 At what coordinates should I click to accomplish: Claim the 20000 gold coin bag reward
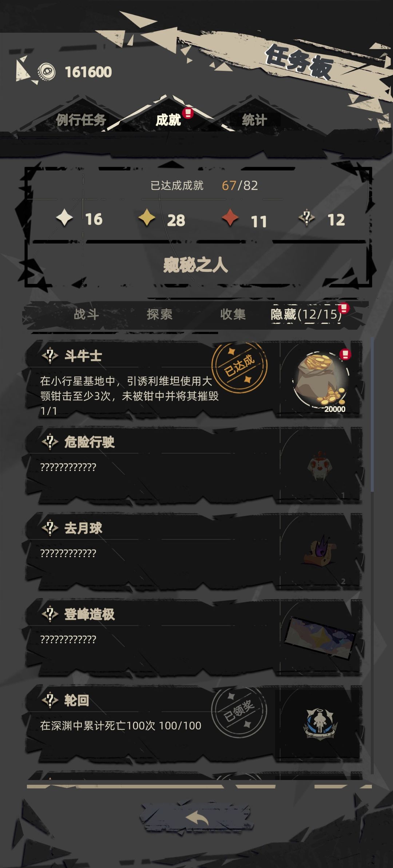click(321, 380)
